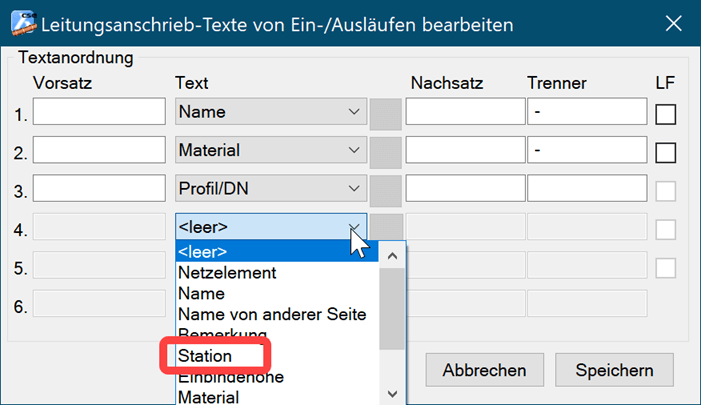The height and width of the screenshot is (405, 701).
Task: Toggle the LF checkbox for row 2
Action: tap(665, 152)
